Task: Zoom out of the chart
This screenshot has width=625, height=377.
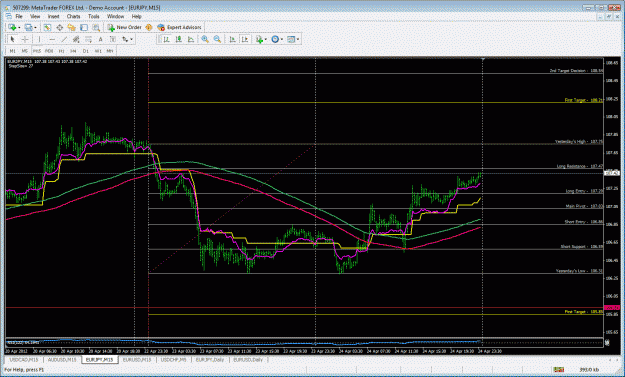Action: tap(217, 39)
